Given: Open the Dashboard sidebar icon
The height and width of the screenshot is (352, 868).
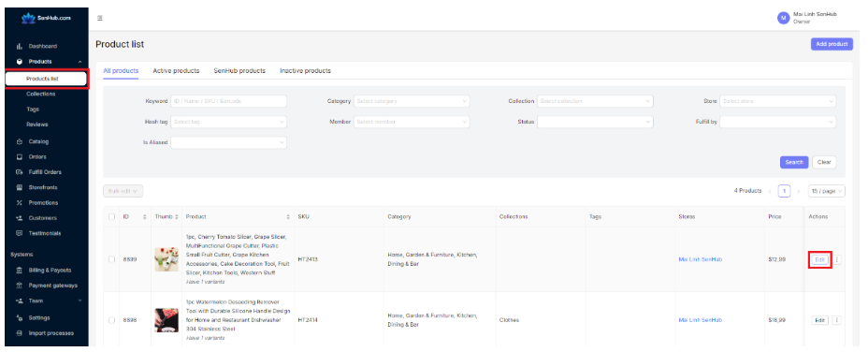Looking at the screenshot, I should (19, 46).
